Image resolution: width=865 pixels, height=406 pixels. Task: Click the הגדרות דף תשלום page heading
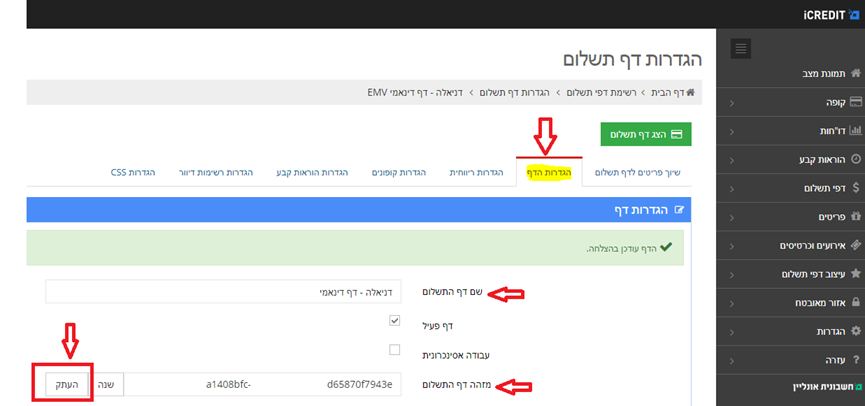(632, 59)
